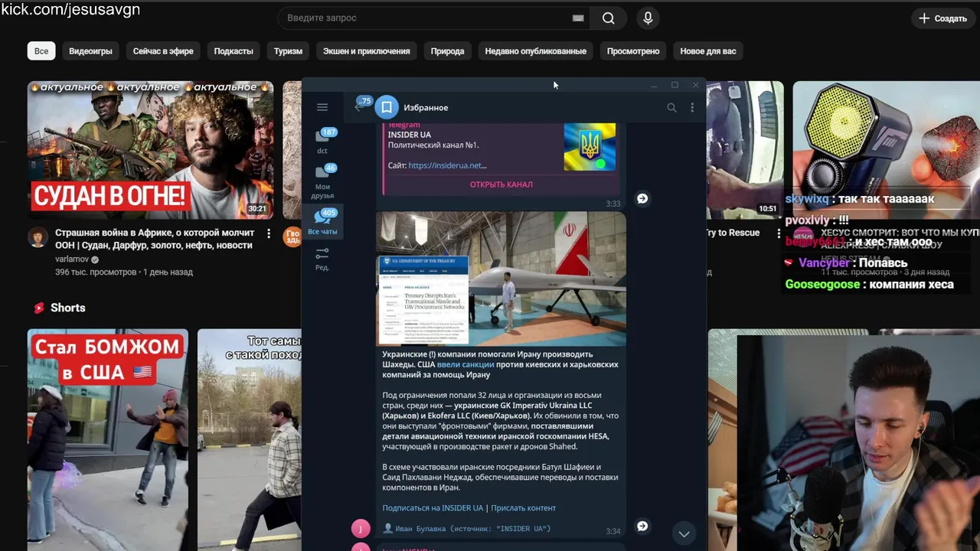Viewport: 980px width, 551px height.
Task: Open the YouTube on-screen keyboard icon
Action: tap(578, 18)
